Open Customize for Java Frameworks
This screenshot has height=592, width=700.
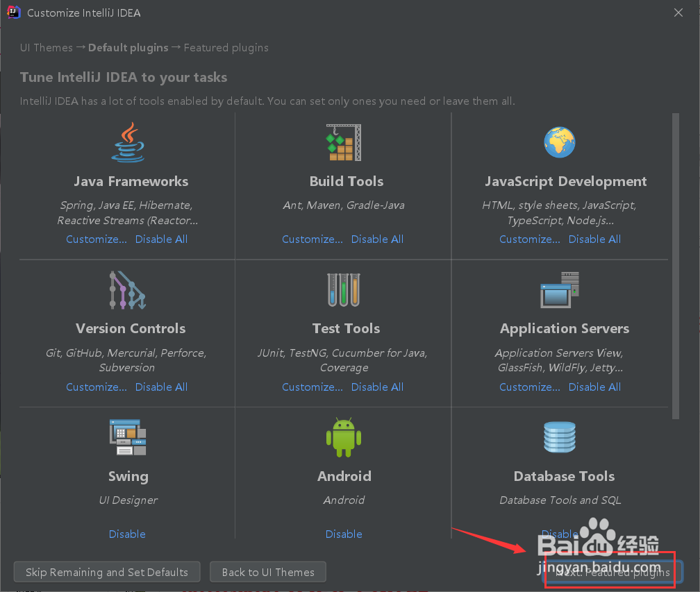pos(97,239)
